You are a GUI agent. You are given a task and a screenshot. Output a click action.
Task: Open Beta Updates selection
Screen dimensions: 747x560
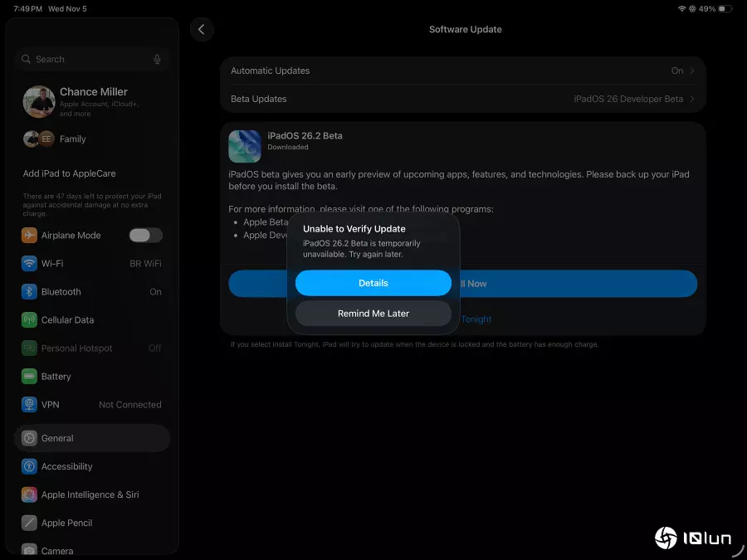(x=462, y=99)
